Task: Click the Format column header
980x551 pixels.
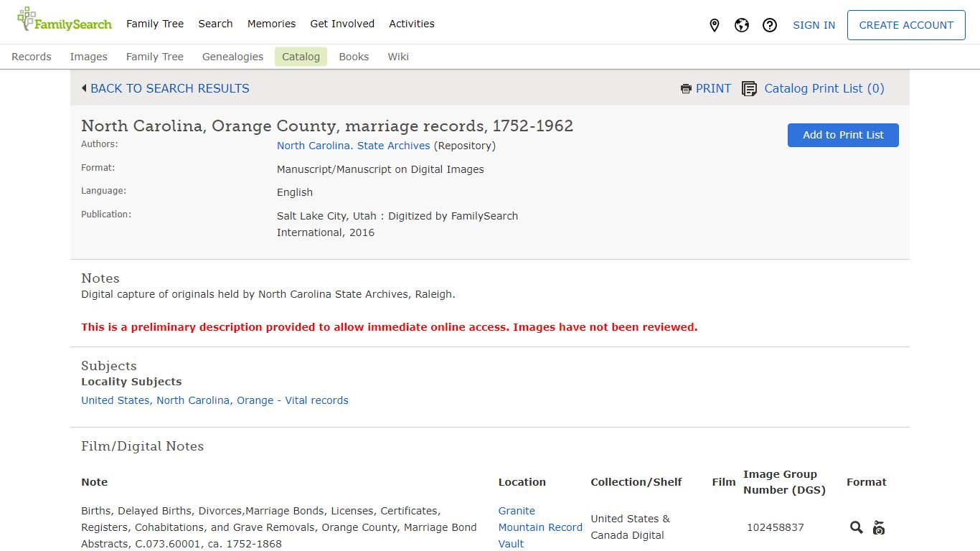Action: pyautogui.click(x=866, y=482)
